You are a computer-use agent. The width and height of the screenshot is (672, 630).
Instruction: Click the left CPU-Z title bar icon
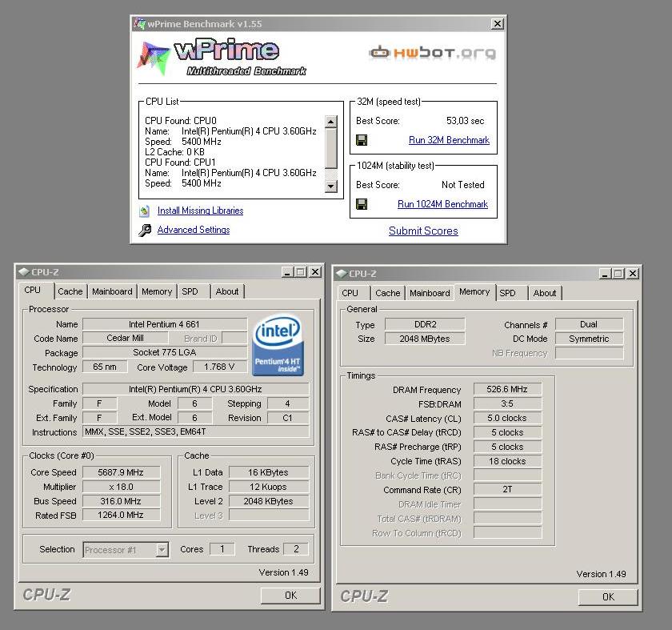[24, 272]
